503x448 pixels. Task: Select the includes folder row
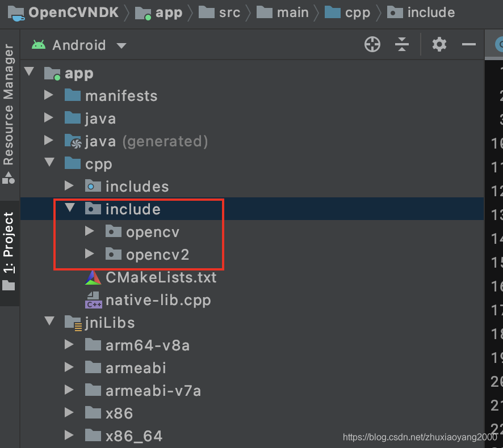point(252,186)
